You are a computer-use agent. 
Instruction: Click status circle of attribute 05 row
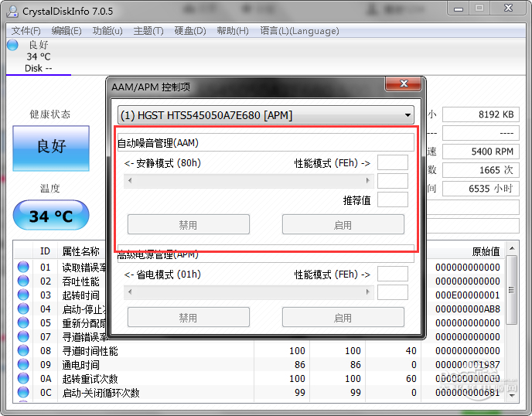tap(23, 322)
